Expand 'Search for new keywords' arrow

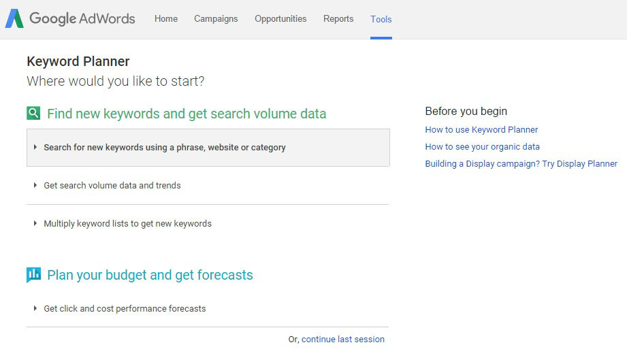click(x=35, y=147)
